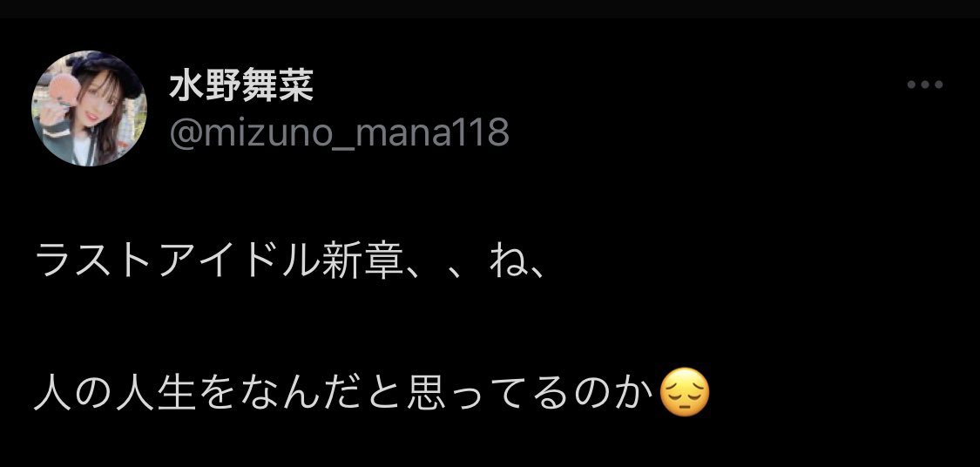
Task: Click the pensive face emoji in tweet
Action: point(685,393)
